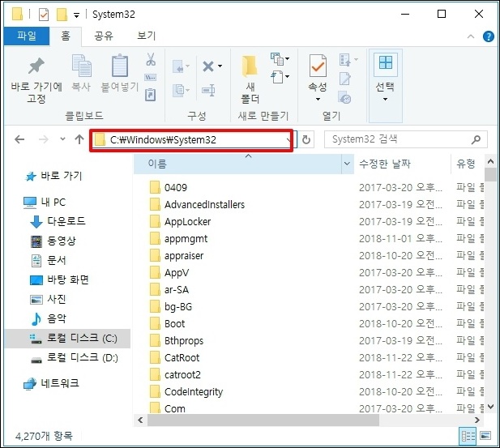Click the Edit icon in the 열기 group
Viewport: 500px width, 448px height.
pyautogui.click(x=345, y=79)
